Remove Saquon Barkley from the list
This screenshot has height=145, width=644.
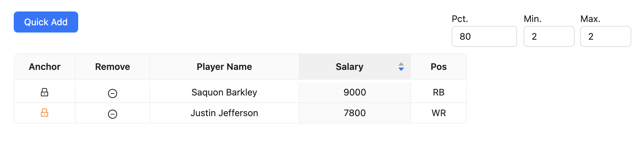point(113,93)
